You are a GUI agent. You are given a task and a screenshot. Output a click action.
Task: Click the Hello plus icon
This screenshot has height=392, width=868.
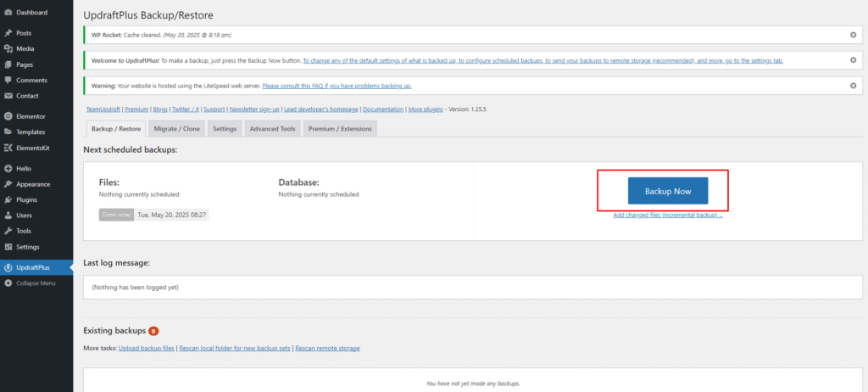tap(8, 169)
